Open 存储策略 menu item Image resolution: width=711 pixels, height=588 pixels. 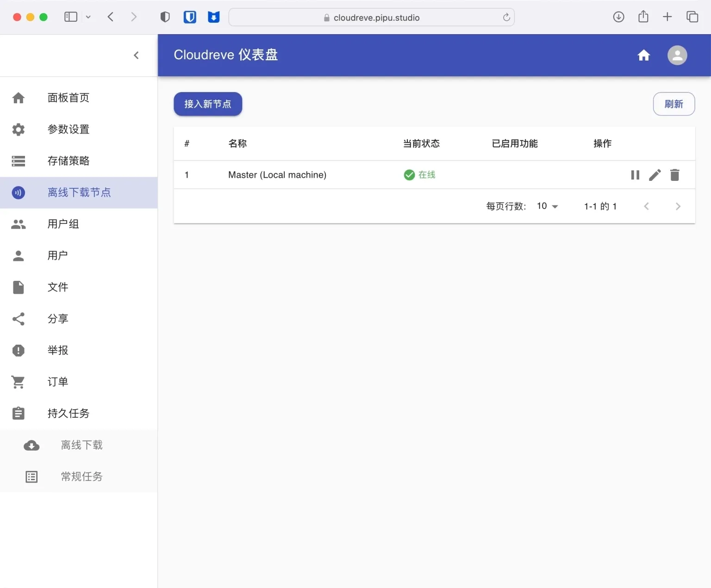(79, 161)
